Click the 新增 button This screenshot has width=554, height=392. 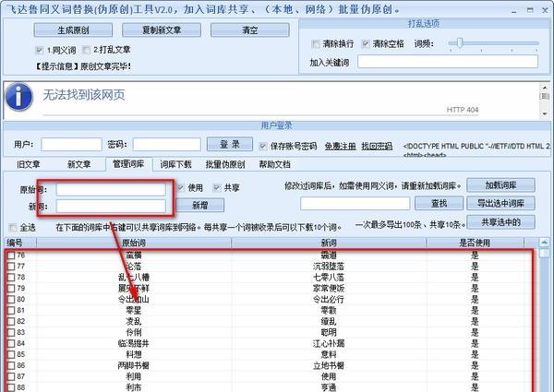point(200,205)
